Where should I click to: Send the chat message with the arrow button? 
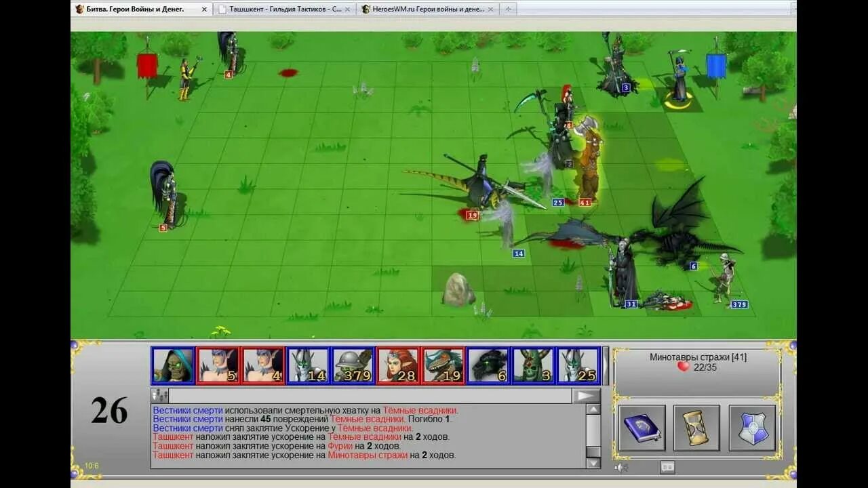click(587, 396)
